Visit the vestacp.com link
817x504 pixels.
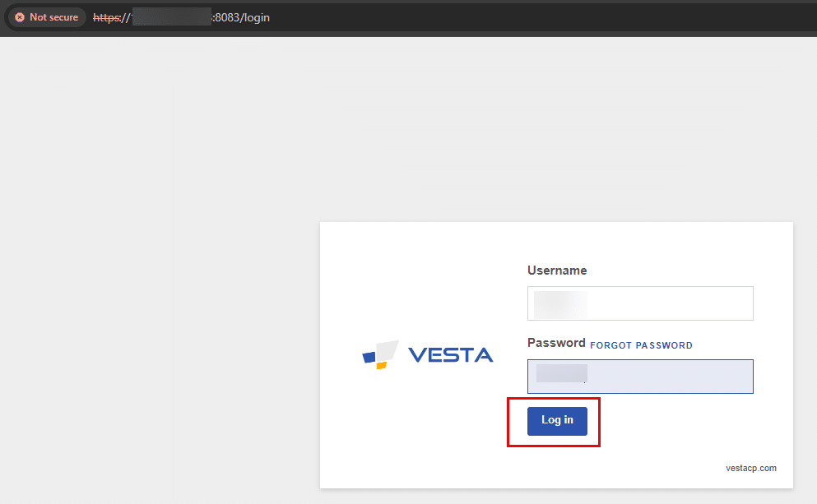(750, 467)
